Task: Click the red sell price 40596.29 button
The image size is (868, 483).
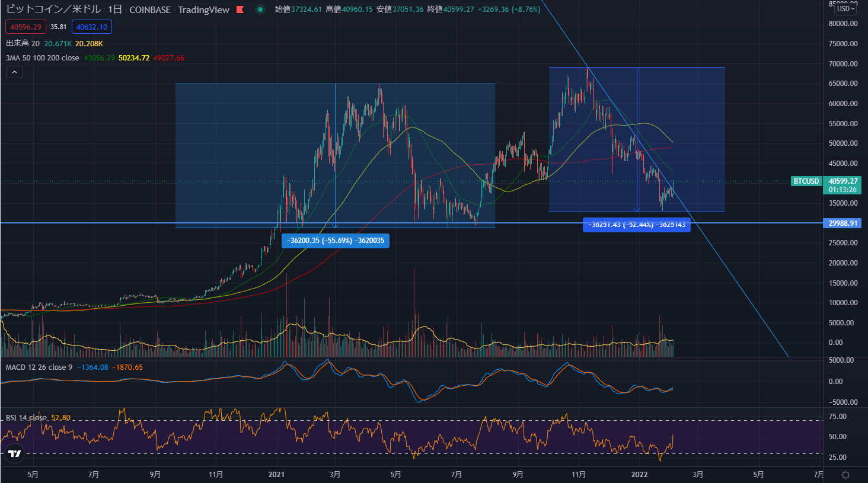Action: [x=25, y=27]
